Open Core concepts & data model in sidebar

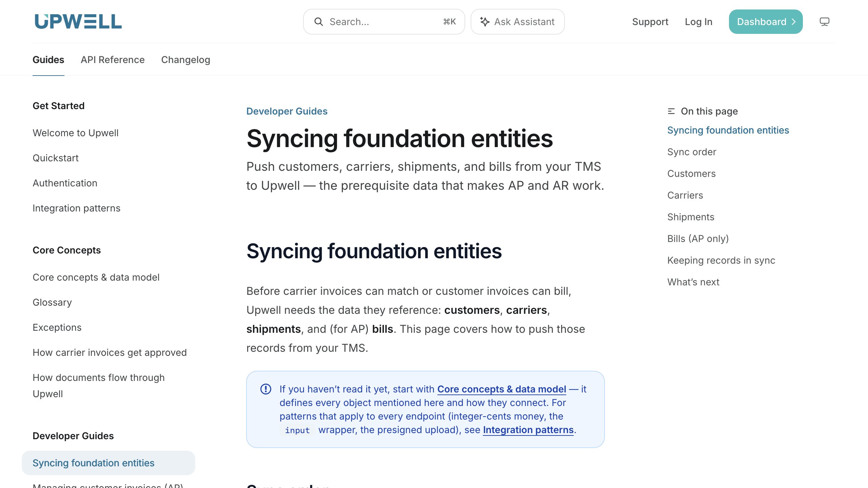point(96,277)
